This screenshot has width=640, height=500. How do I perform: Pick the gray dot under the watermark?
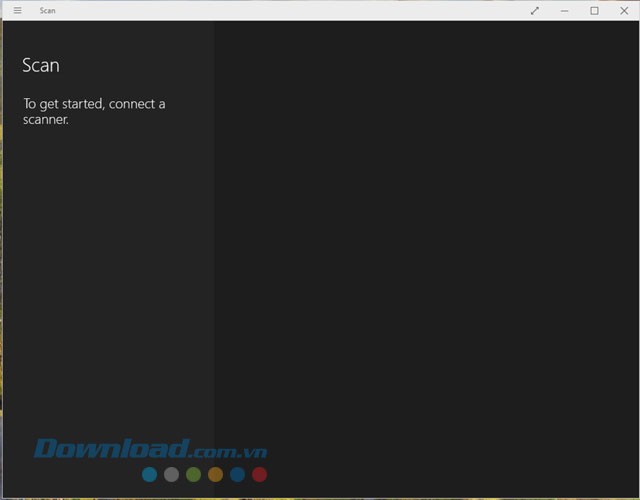pyautogui.click(x=171, y=474)
